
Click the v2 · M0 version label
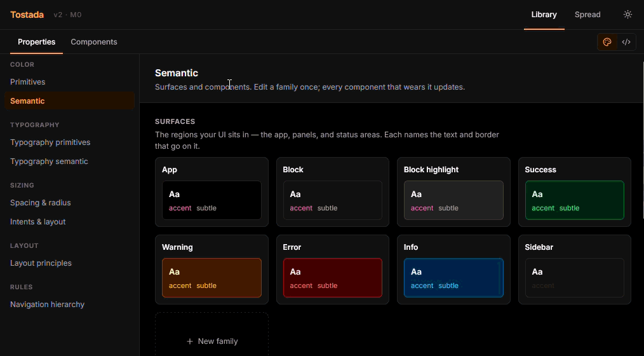tap(67, 15)
